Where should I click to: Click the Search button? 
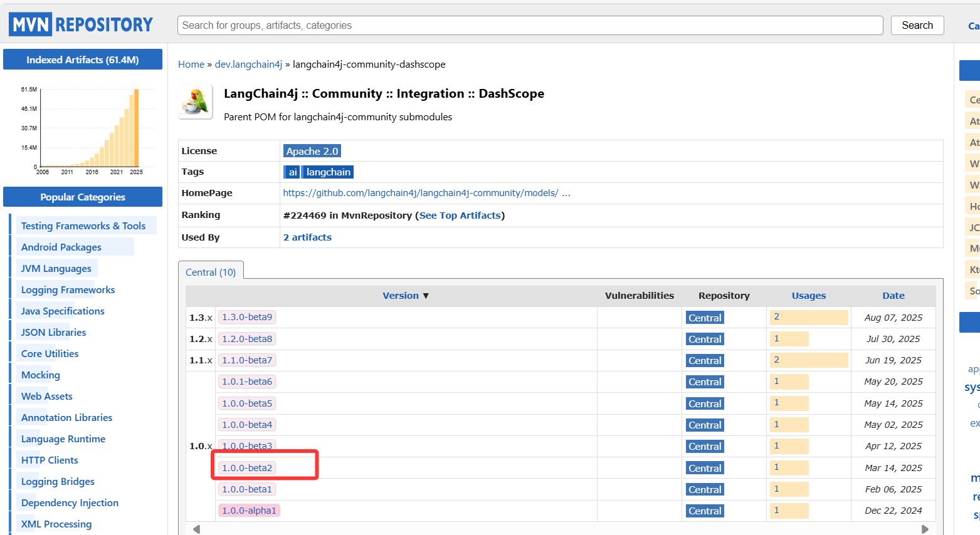point(917,25)
